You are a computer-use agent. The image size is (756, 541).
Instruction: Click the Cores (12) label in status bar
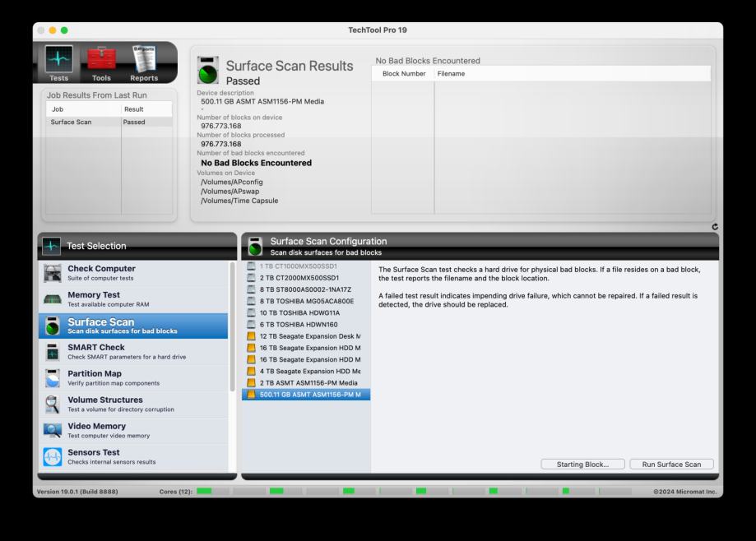point(175,492)
